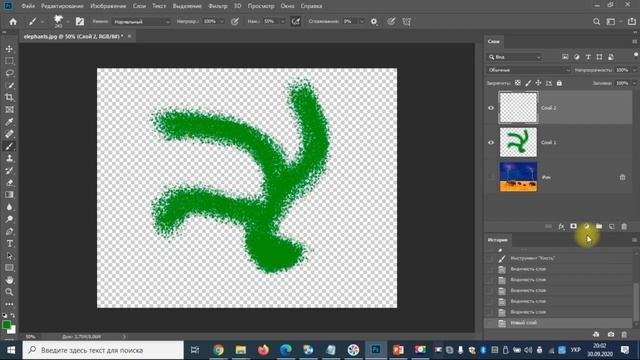The image size is (640, 360).
Task: Open the Просмотр menu
Action: [x=261, y=6]
